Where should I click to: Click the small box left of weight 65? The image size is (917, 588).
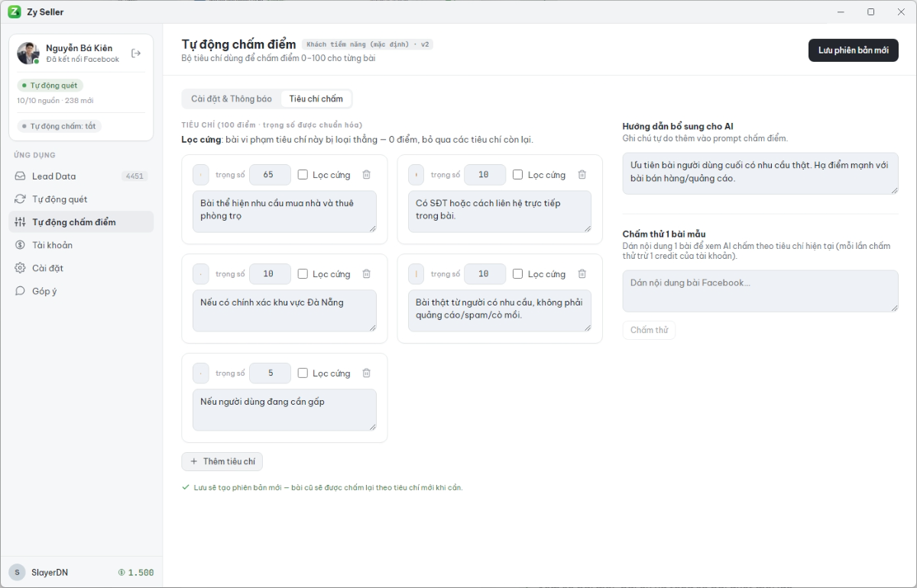tap(200, 175)
